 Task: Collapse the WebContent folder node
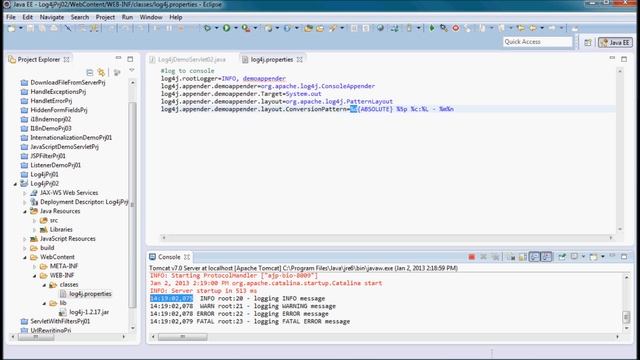click(x=25, y=258)
